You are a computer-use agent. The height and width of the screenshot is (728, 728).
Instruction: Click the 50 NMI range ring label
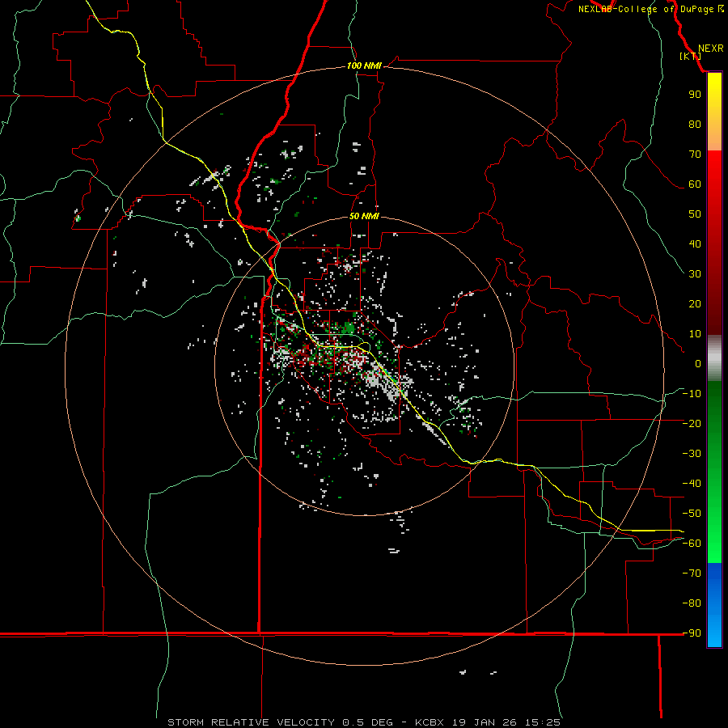coord(364,216)
